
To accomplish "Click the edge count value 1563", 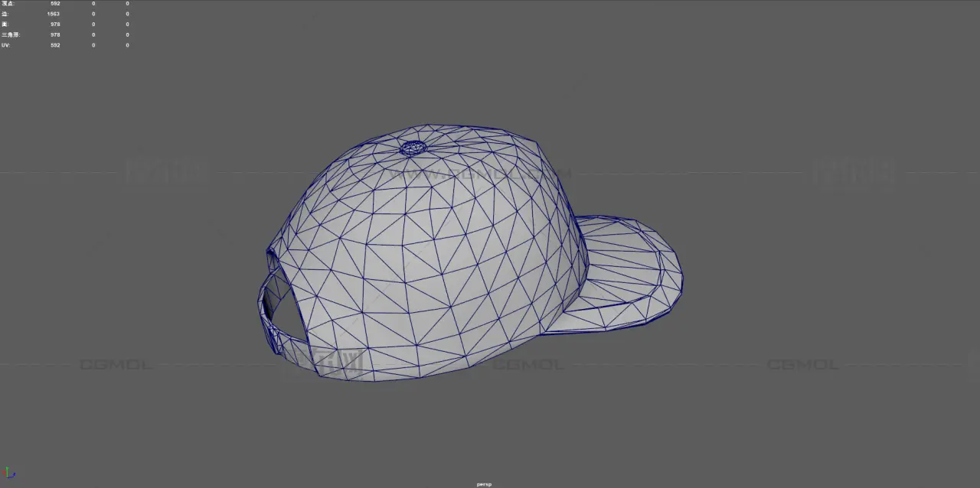I will [x=54, y=14].
